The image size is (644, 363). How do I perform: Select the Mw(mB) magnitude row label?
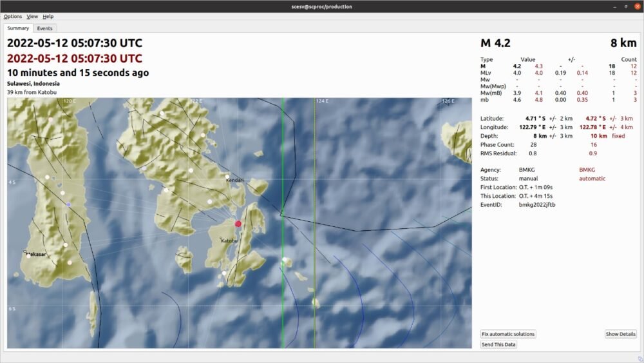point(491,93)
